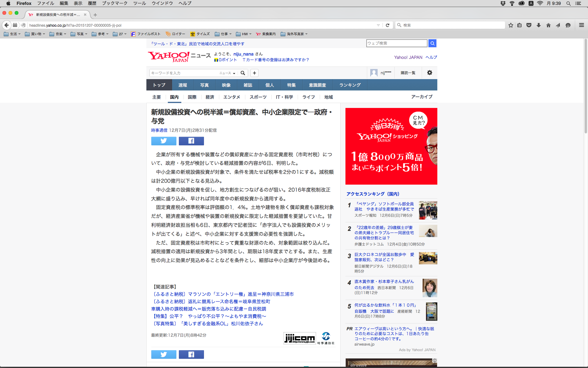Screen dimensions: 588x368
Task: Open the 海外写真家 bookmarks folder
Action: [294, 34]
